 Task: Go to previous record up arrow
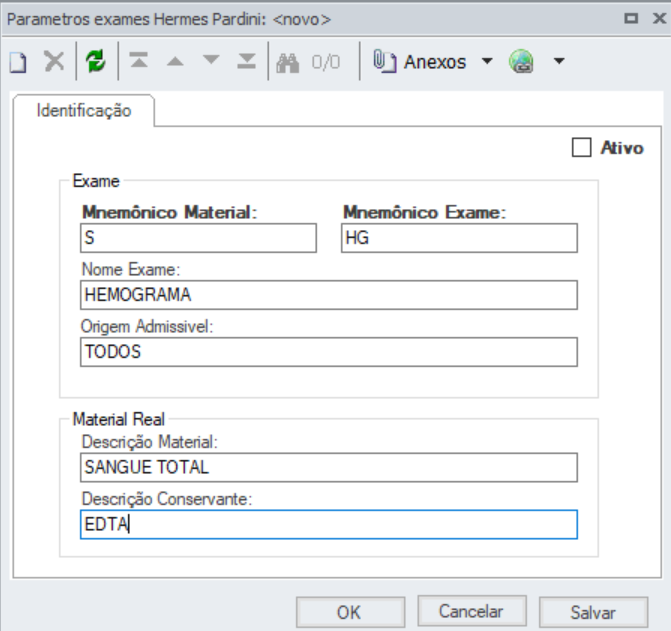tap(175, 61)
